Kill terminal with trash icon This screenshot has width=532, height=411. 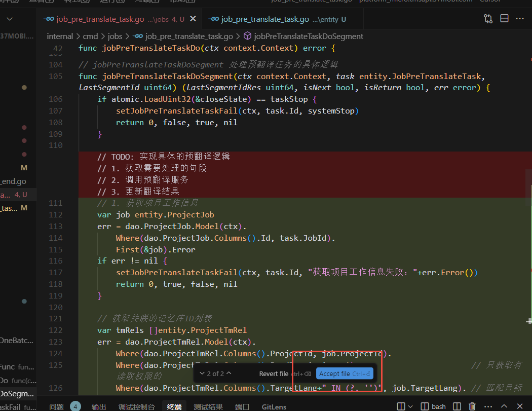[472, 406]
